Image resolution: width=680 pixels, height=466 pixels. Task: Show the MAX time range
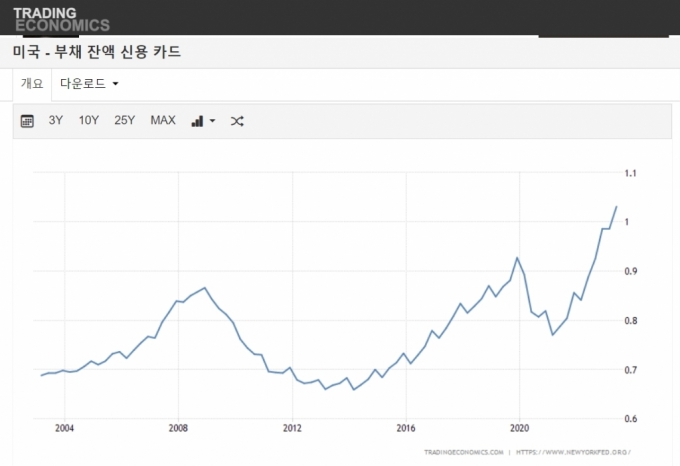pos(163,121)
